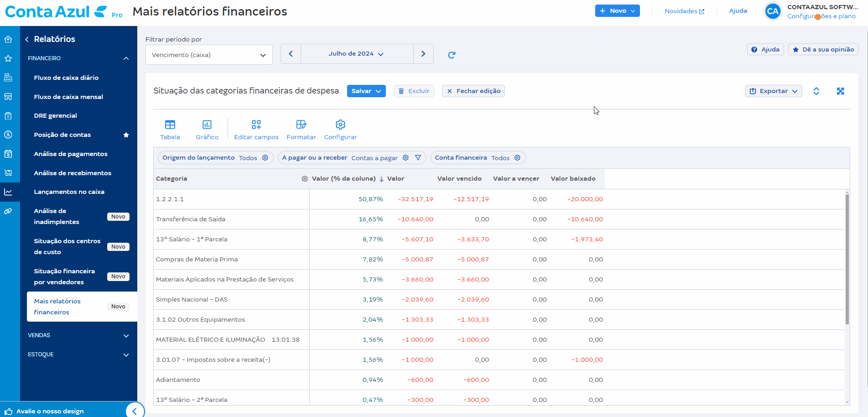Click the Valor vencido column header

pyautogui.click(x=459, y=179)
